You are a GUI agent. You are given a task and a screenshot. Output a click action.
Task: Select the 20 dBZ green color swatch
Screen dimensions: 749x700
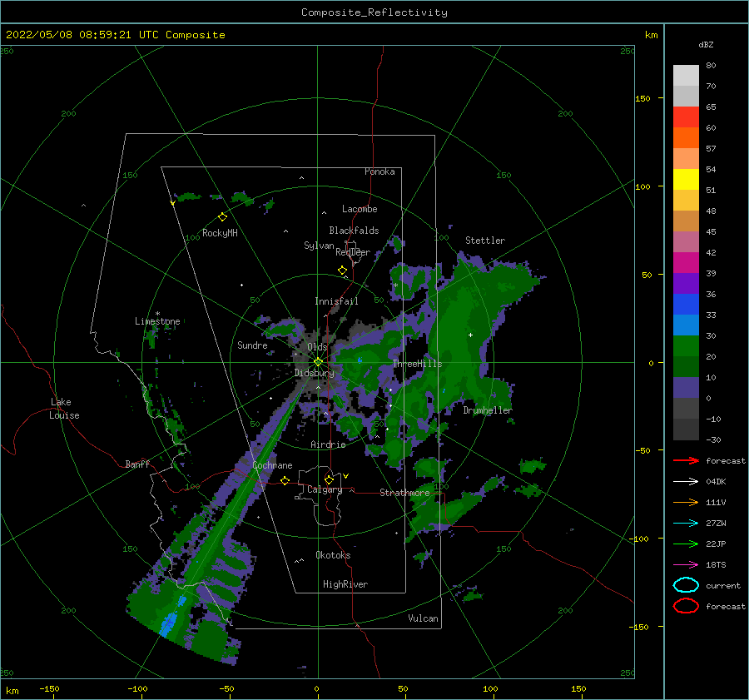click(686, 346)
